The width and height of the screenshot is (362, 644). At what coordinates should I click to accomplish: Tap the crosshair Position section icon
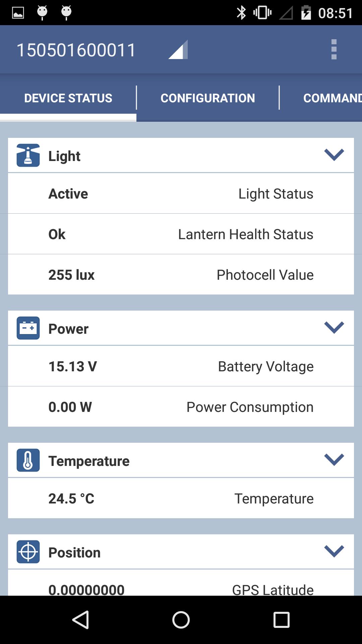(x=28, y=552)
